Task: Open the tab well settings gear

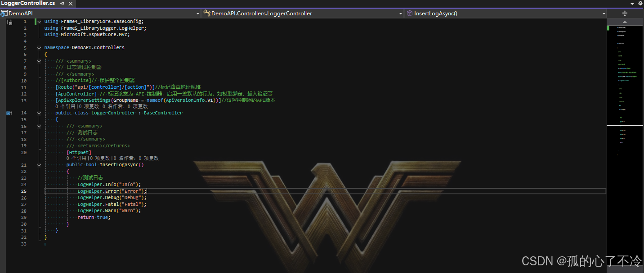Action: 640,3
